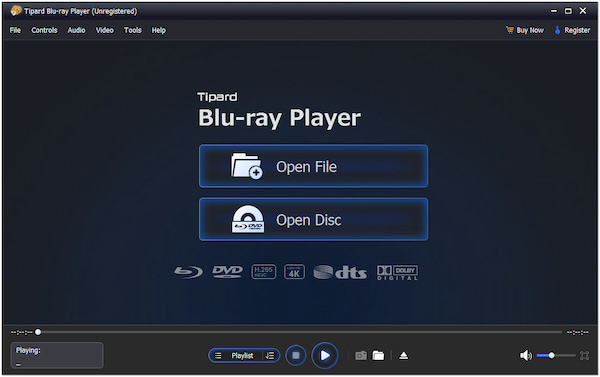Open the Audio menu

77,30
